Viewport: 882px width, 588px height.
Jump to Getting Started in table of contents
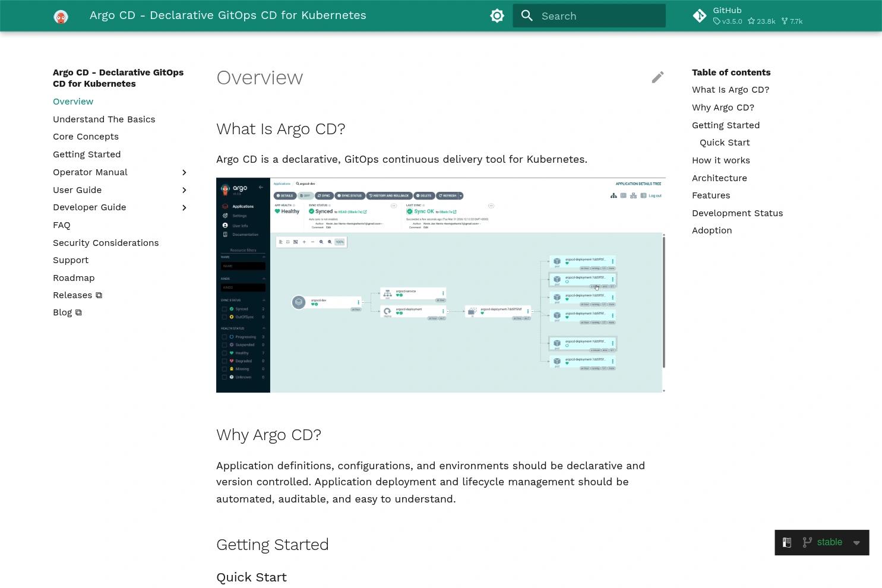(x=726, y=125)
